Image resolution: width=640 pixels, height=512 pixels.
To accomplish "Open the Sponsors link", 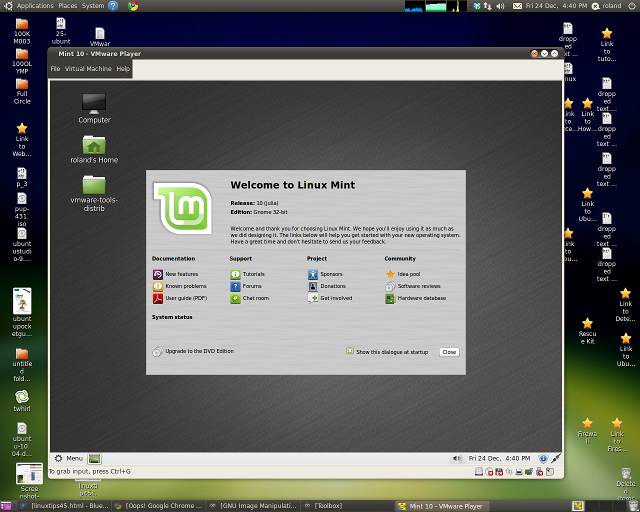I will pos(331,274).
